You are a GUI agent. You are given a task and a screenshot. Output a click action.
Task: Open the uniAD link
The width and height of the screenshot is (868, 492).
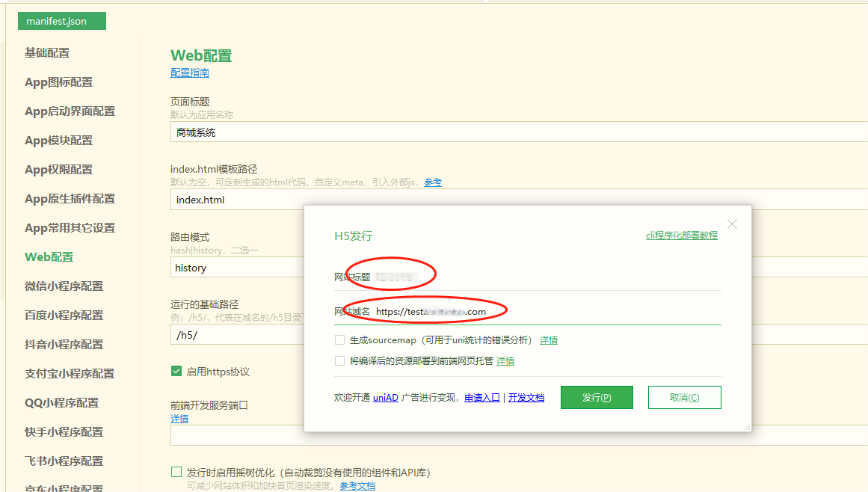[386, 398]
